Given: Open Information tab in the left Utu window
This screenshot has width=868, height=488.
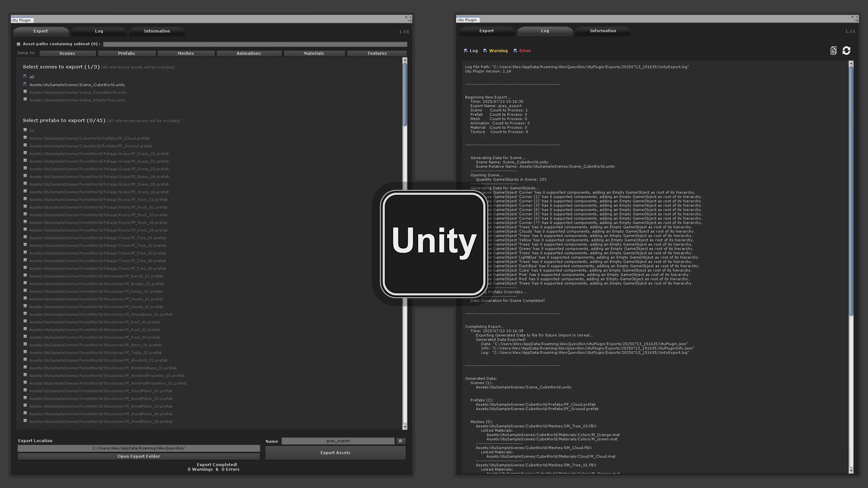Looking at the screenshot, I should (157, 31).
